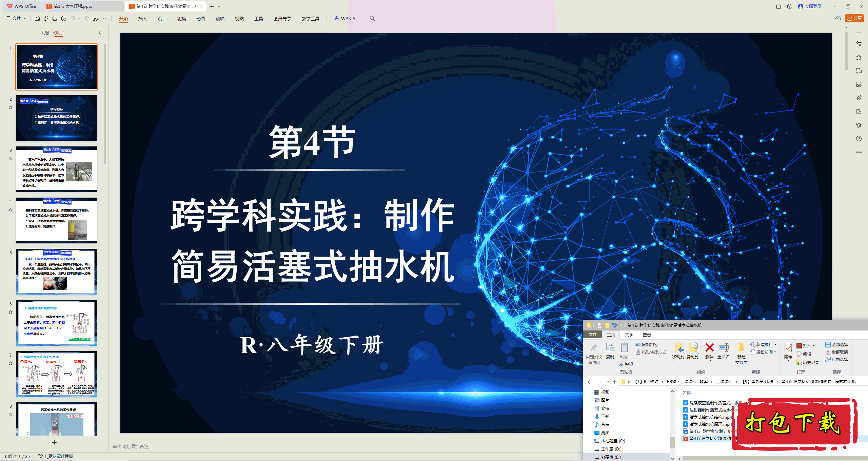Collapse the slide panel with the chevron
This screenshot has height=461, width=868.
(100, 33)
